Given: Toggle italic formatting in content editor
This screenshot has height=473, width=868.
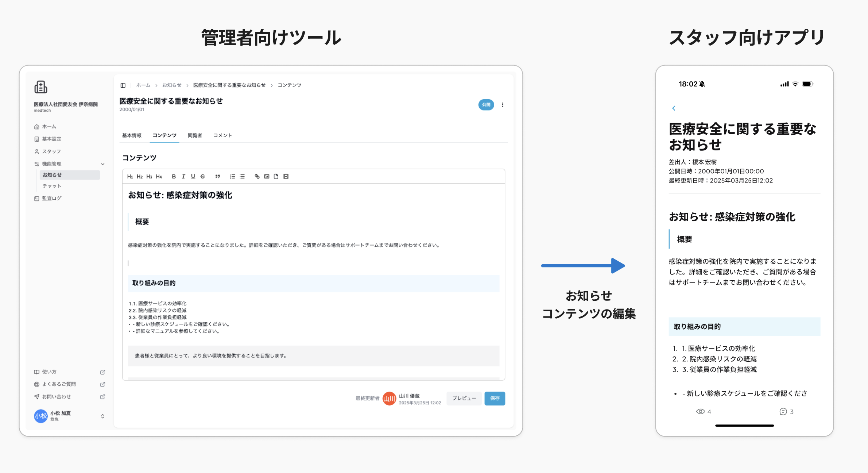Looking at the screenshot, I should [183, 177].
